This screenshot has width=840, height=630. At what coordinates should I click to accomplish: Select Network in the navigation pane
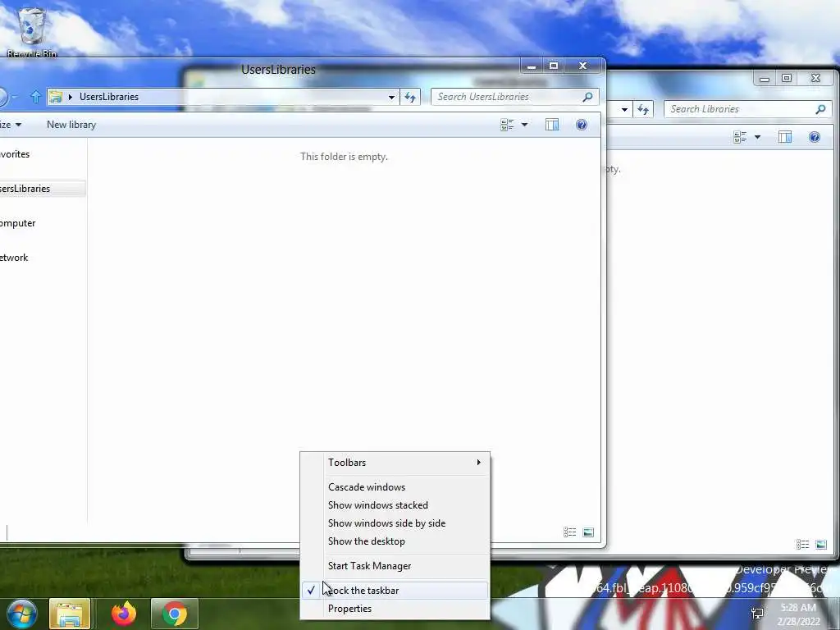pos(14,258)
